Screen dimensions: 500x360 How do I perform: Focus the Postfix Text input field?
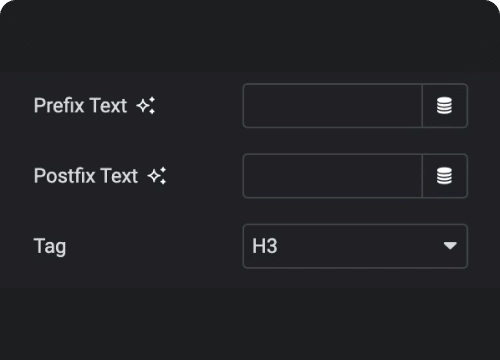click(x=333, y=176)
